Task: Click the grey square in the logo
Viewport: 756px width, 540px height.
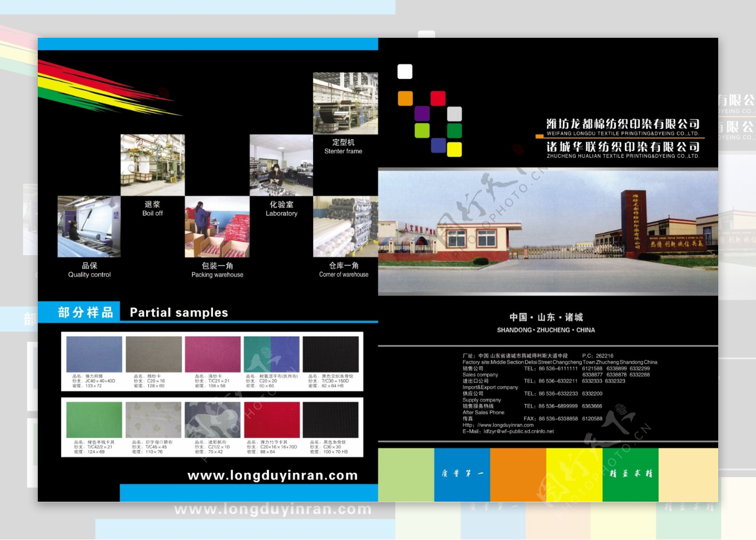Action: tap(454, 114)
